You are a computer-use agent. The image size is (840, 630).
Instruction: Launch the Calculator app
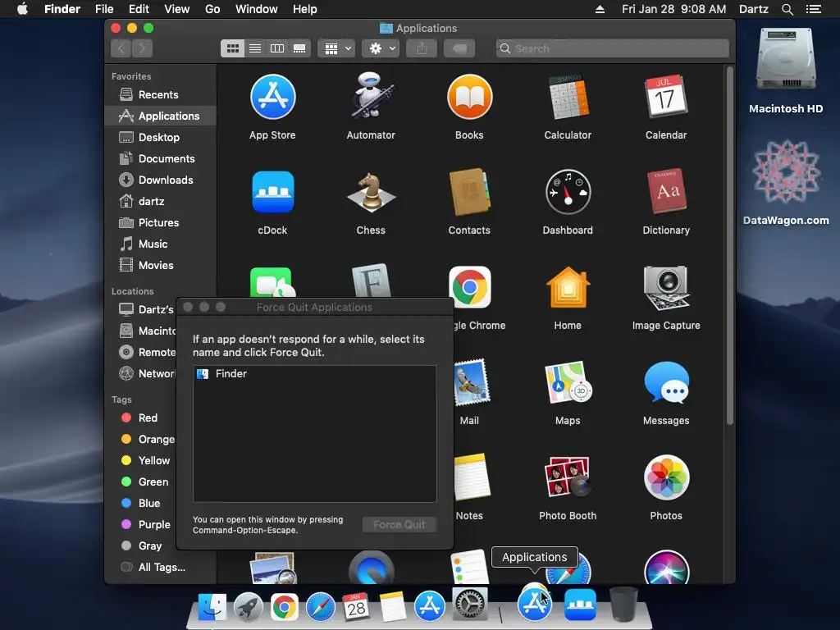click(x=568, y=98)
